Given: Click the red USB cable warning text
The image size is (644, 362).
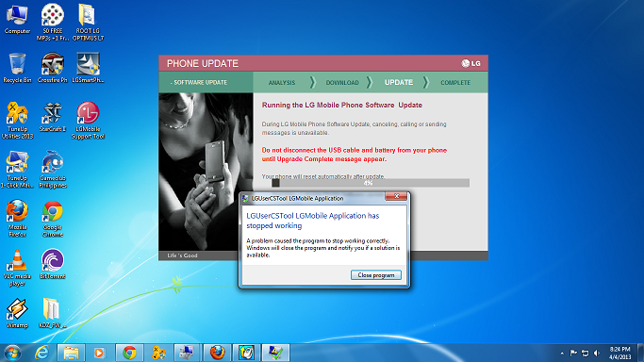Looking at the screenshot, I should pyautogui.click(x=354, y=155).
